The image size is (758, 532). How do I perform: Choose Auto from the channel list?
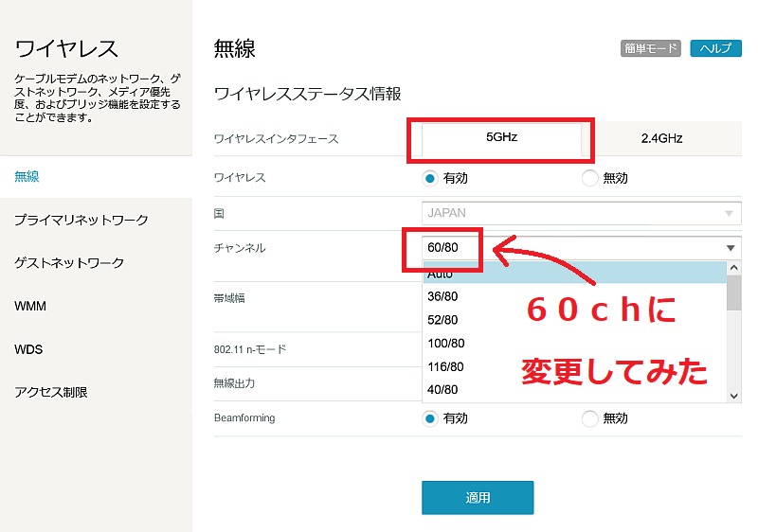click(x=575, y=274)
